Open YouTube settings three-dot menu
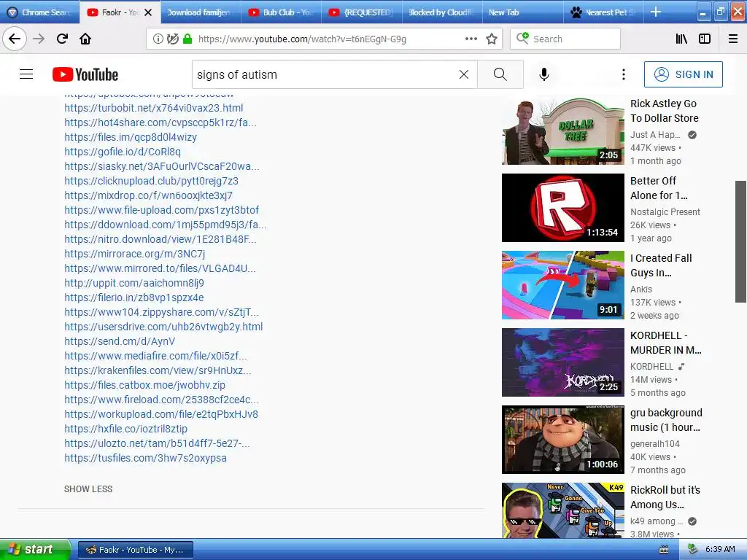Viewport: 747px width, 560px height. tap(623, 74)
